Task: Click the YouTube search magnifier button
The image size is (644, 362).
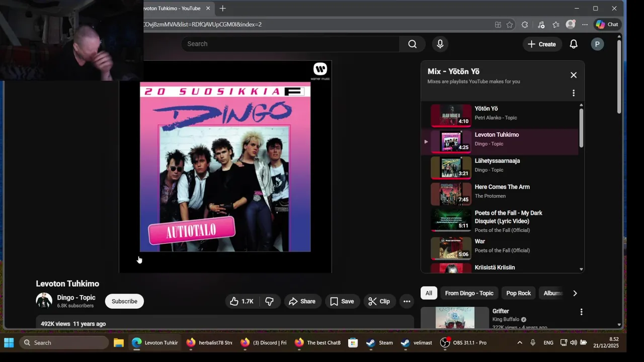Action: point(412,44)
